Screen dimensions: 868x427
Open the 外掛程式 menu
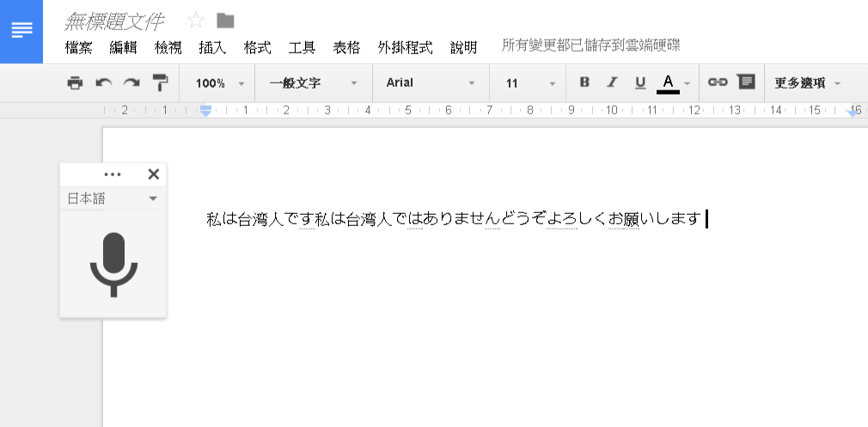tap(406, 47)
